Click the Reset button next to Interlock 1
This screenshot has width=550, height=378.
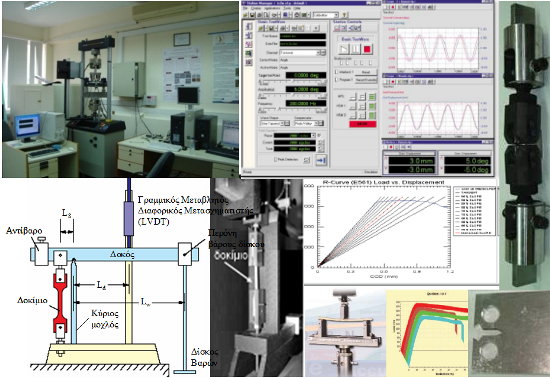coord(365,72)
